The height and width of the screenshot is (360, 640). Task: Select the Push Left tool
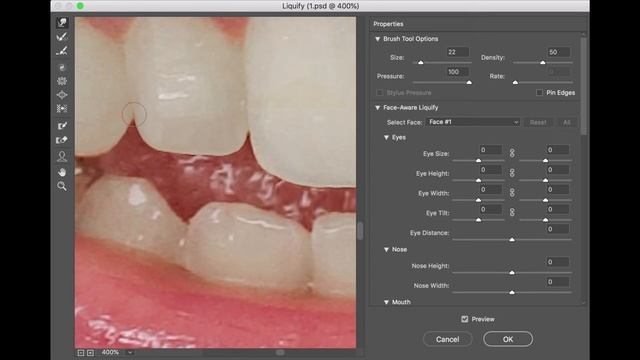pos(62,109)
